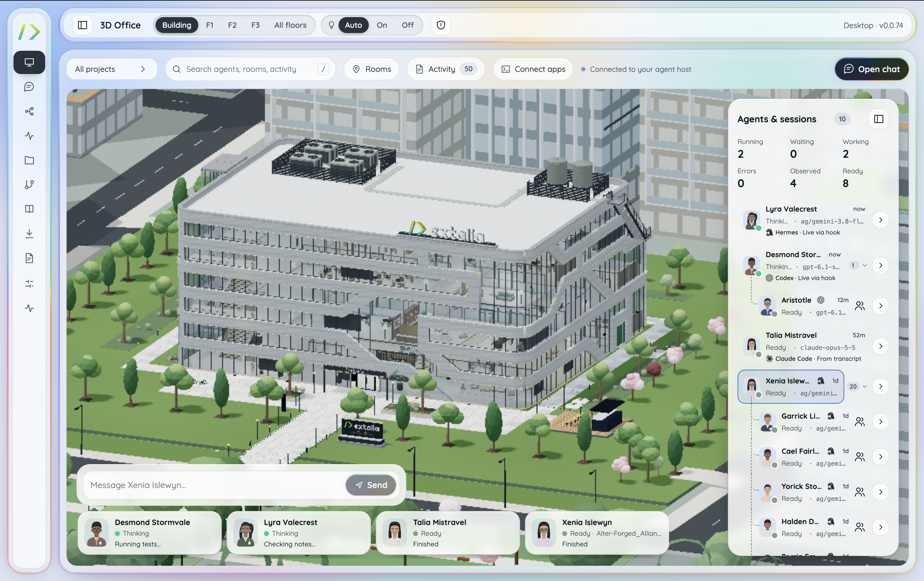
Task: Open the Rooms button
Action: pos(372,69)
